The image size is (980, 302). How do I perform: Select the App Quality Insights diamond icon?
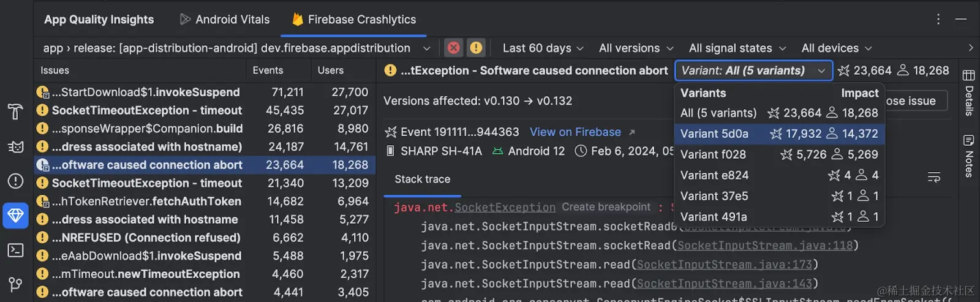(15, 216)
